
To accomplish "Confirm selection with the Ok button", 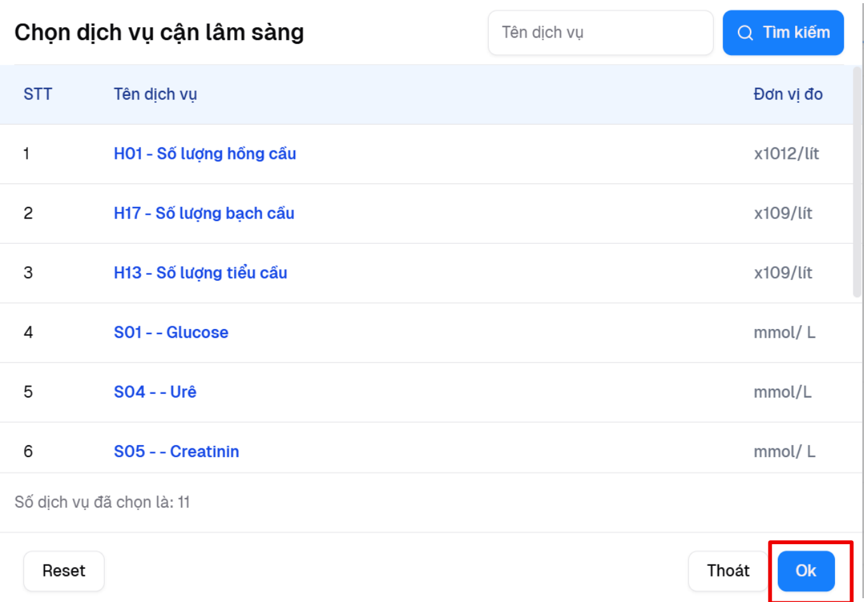I will click(806, 571).
